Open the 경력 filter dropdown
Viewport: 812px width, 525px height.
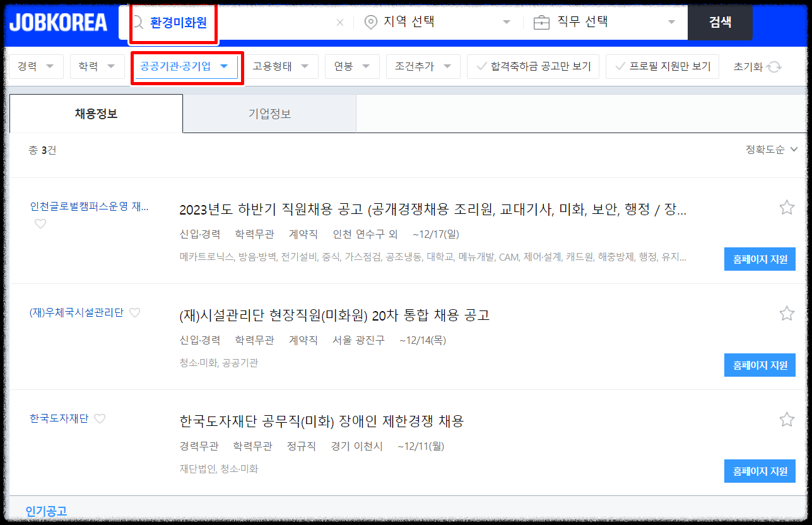pos(36,66)
